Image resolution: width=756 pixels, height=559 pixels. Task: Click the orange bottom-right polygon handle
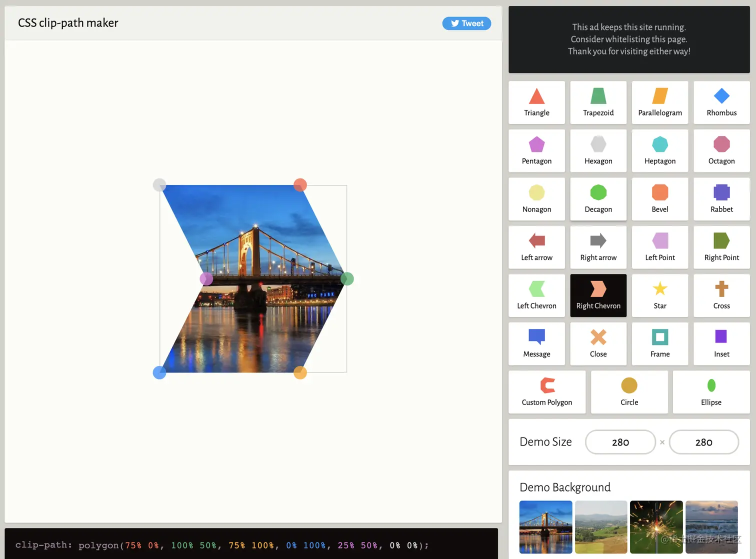[300, 372]
